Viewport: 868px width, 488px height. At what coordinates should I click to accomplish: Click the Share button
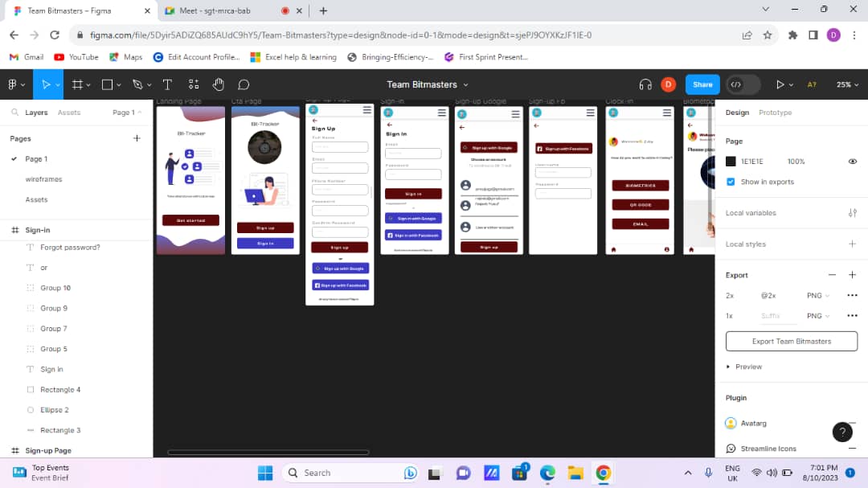[x=702, y=84]
